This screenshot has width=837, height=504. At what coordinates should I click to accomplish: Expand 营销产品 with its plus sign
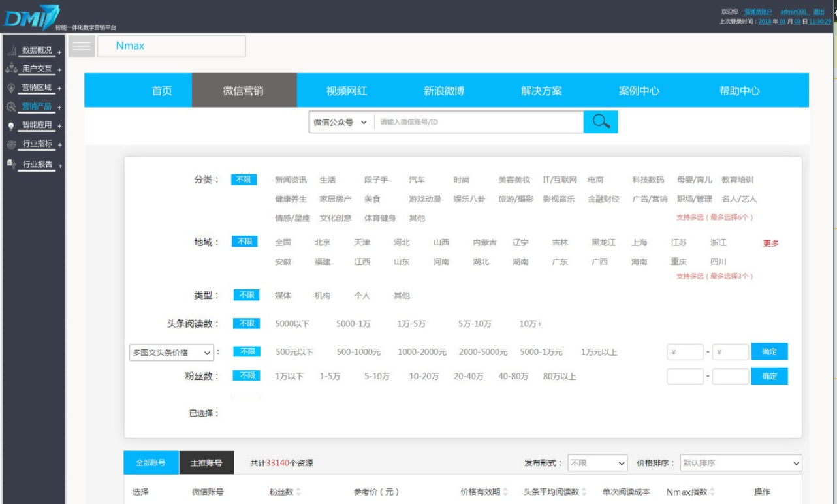coord(59,108)
